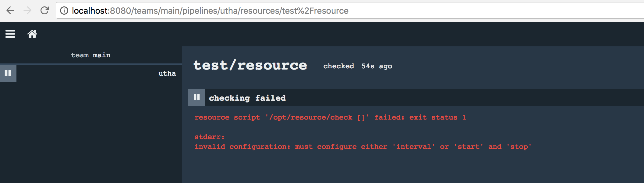Click the checked 54s ago text
The width and height of the screenshot is (644, 183).
click(x=358, y=66)
